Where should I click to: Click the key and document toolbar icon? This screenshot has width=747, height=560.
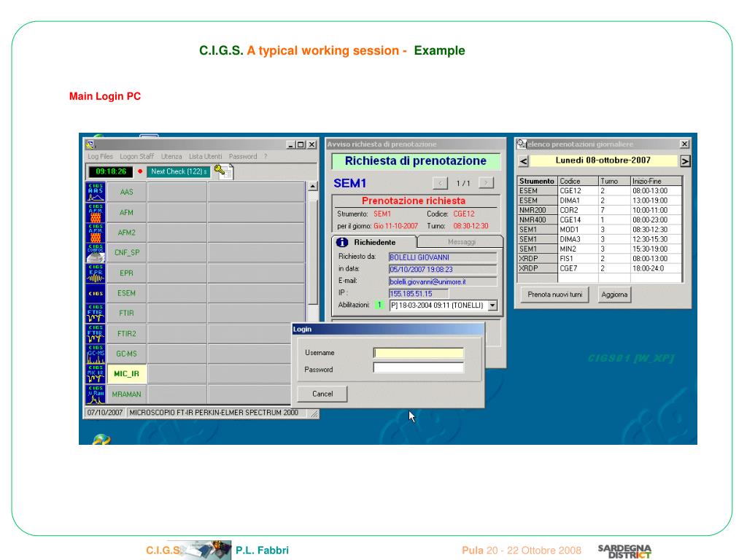(223, 171)
